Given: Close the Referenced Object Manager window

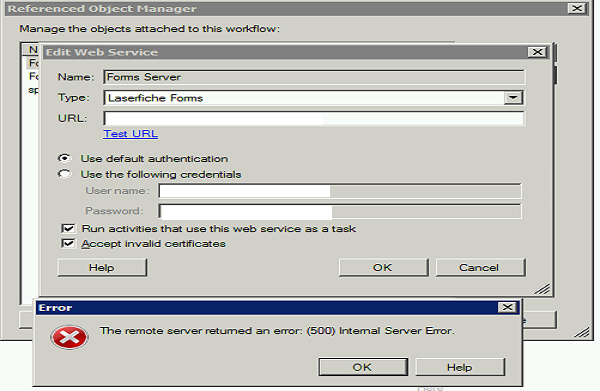Looking at the screenshot, I should [x=577, y=8].
